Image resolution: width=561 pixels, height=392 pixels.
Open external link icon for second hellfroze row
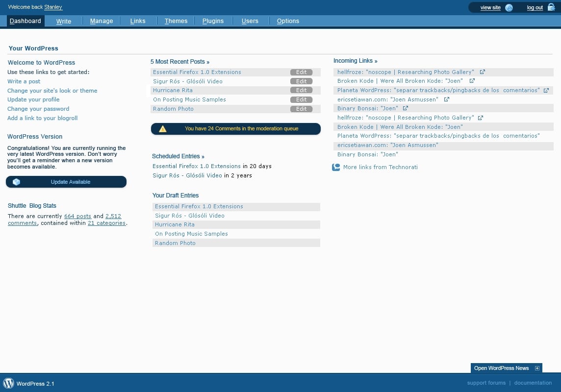pyautogui.click(x=481, y=118)
